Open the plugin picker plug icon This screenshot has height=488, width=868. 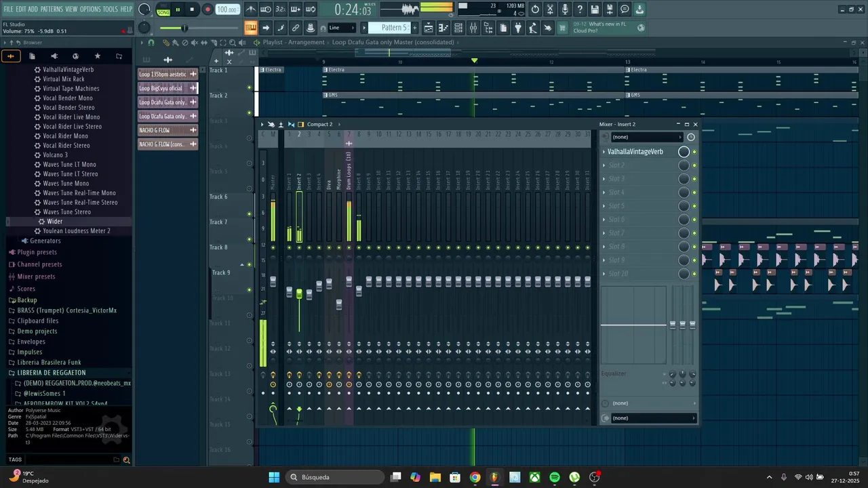pyautogui.click(x=517, y=28)
